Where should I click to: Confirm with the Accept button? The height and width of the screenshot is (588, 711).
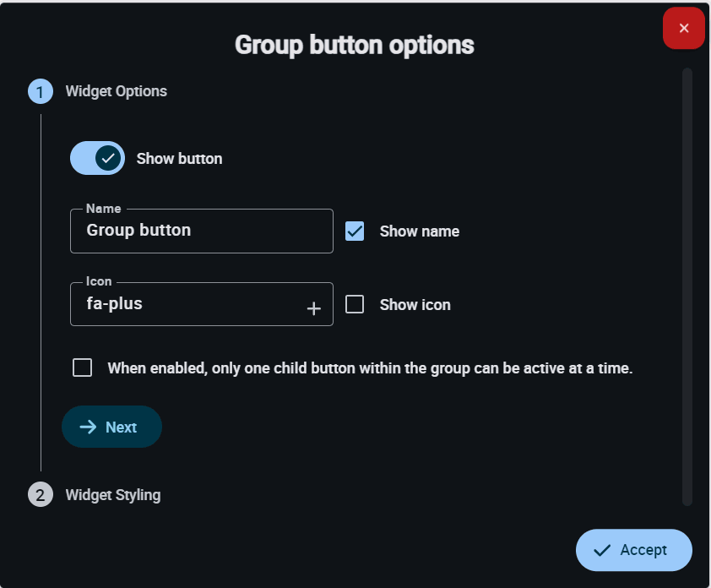pos(634,551)
